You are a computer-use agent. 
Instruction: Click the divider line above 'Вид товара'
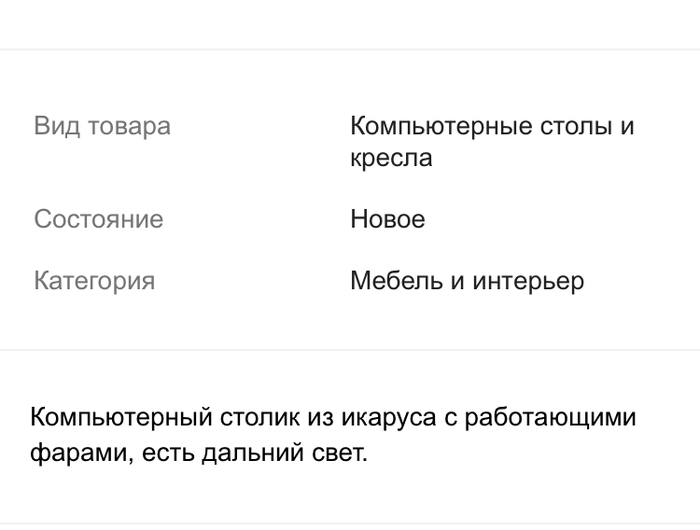pos(350,49)
